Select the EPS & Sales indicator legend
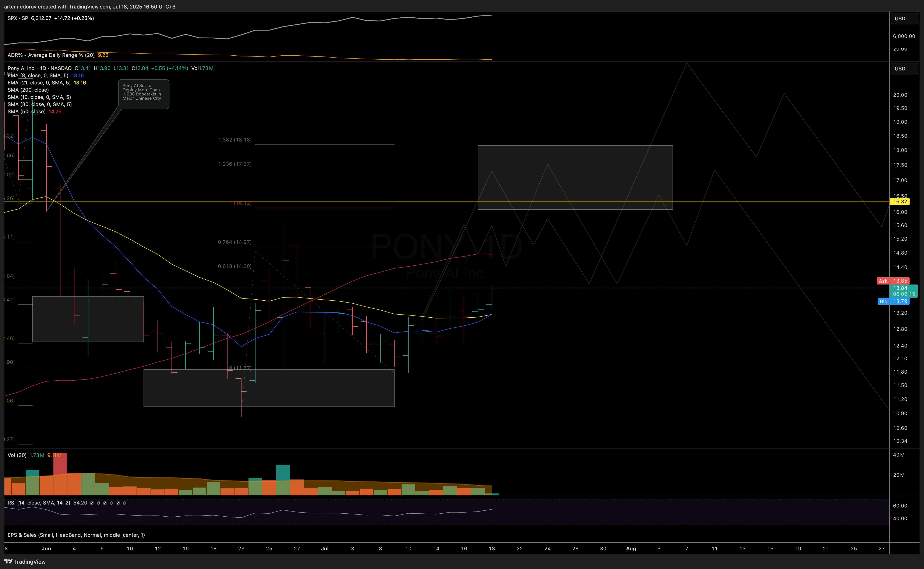This screenshot has width=924, height=569. [76, 535]
